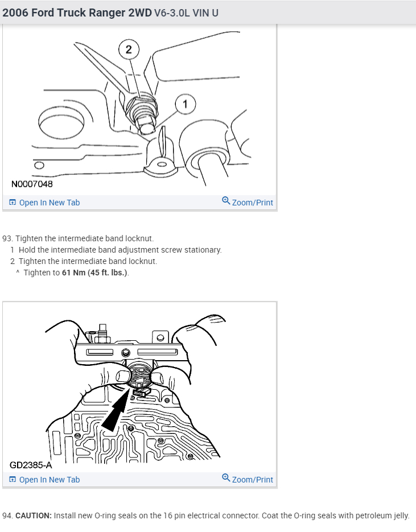
Task: Select Zoom/Print text for the locknut diagram
Action: [253, 203]
